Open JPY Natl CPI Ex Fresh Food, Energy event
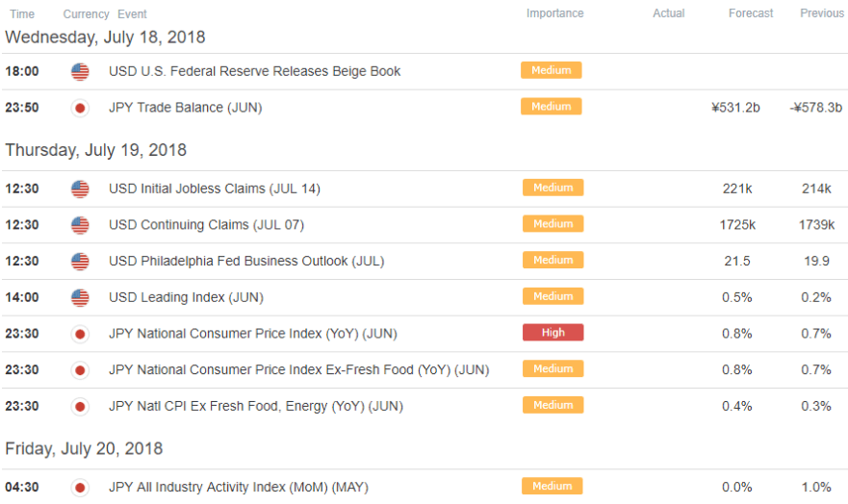 [256, 406]
